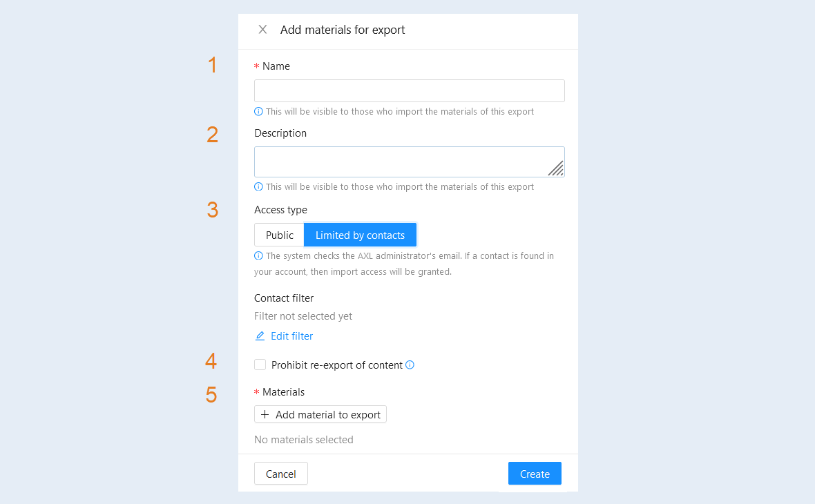This screenshot has width=815, height=504.
Task: Click the pencil icon next to Edit filter
Action: (x=260, y=336)
